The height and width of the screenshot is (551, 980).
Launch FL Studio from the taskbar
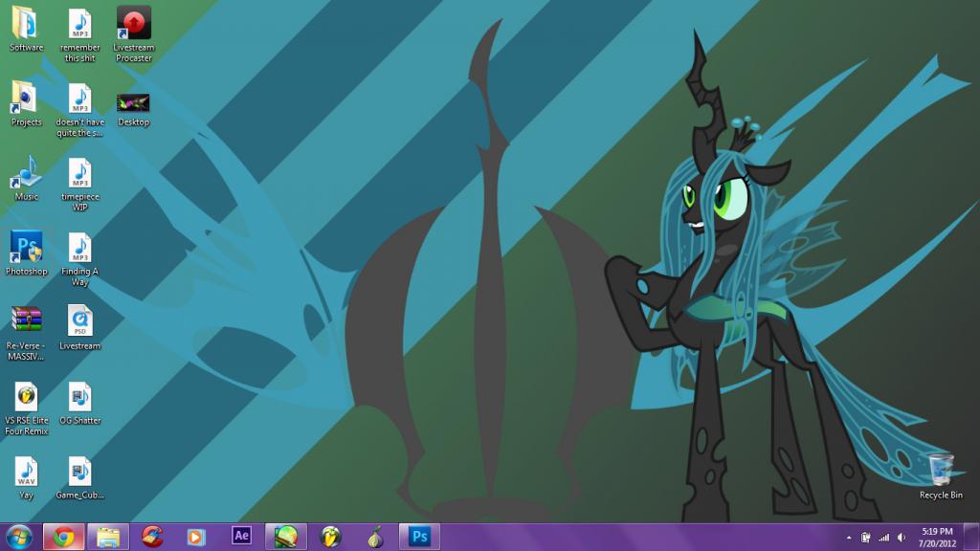pos(330,537)
